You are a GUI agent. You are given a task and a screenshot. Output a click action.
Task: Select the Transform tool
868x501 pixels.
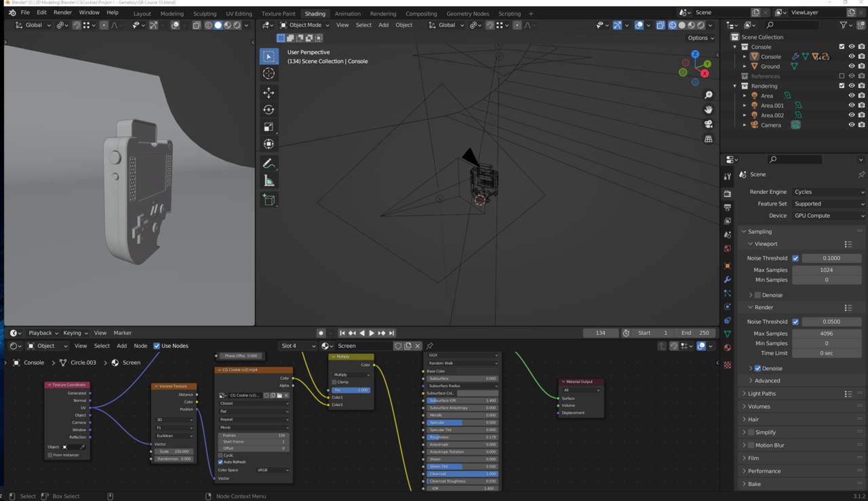tap(269, 144)
